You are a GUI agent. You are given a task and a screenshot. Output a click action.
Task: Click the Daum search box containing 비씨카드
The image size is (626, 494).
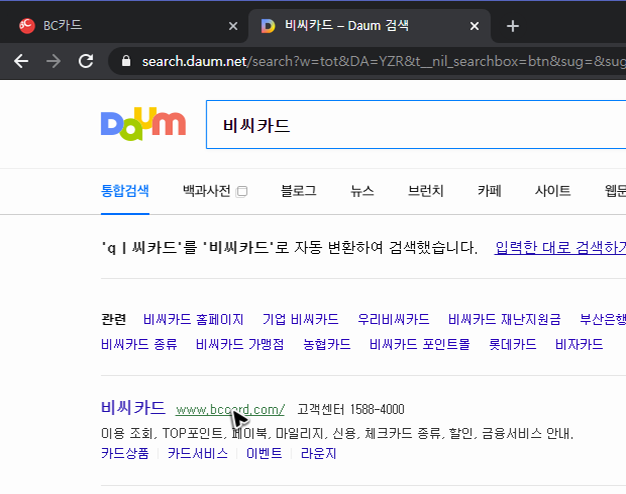(416, 125)
